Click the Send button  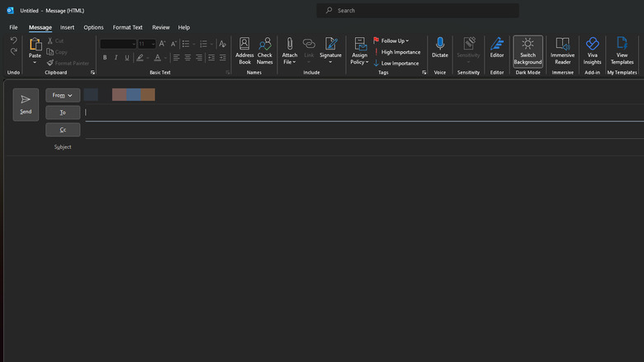coord(26,104)
